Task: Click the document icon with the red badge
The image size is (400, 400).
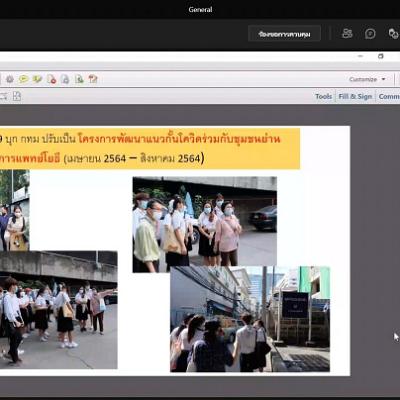Action: tap(51, 79)
